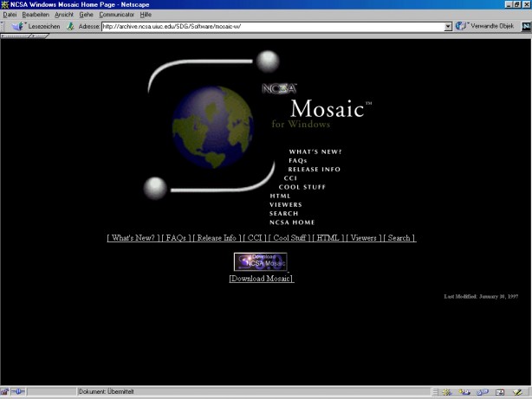Expand the address URL history dropdown
Screen dimensions: 532x399
click(448, 27)
